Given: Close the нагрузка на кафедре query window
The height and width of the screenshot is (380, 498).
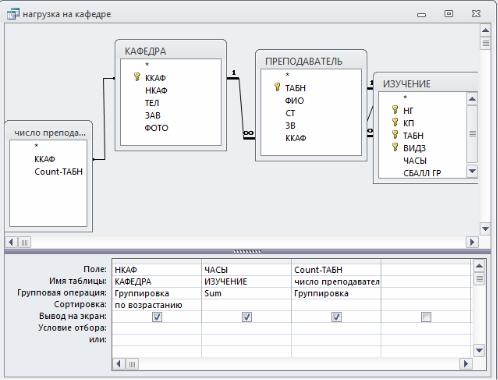Looking at the screenshot, I should (x=476, y=13).
